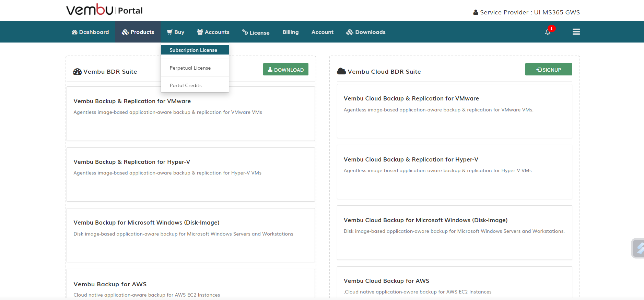Open Vembu Cloud Backup for AWS card
The width and height of the screenshot is (644, 300).
pos(455,282)
